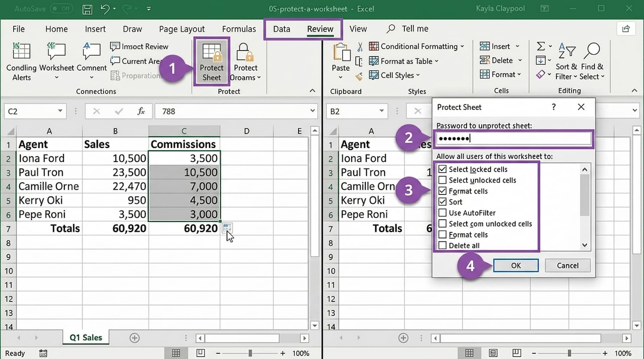Screen dimensions: 644x359
Task: Add a new sheet in left window
Action: tap(134, 338)
